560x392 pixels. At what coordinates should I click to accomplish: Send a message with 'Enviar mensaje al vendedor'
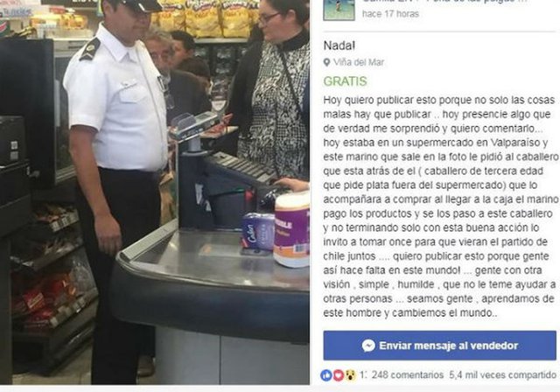click(439, 346)
